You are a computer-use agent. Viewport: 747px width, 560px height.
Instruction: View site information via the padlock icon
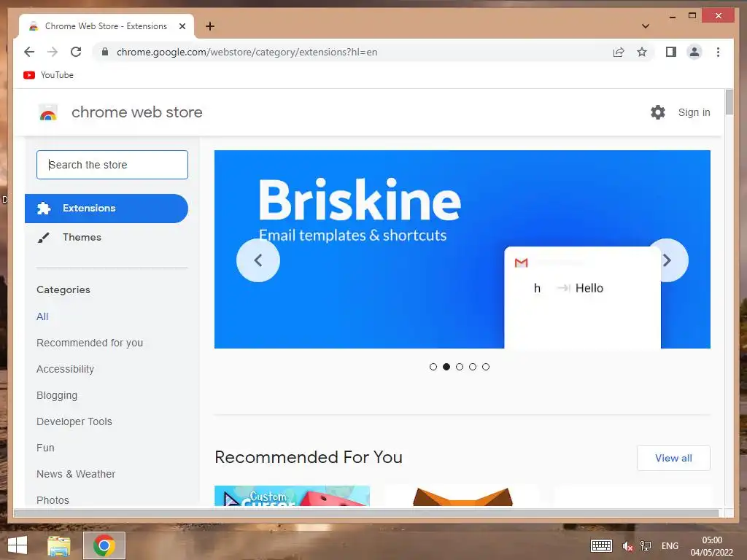point(105,52)
